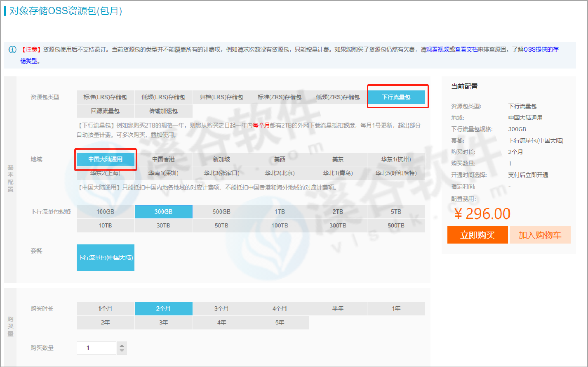Image resolution: width=588 pixels, height=367 pixels.
Task: Set purchase duration to 半年
Action: click(338, 309)
